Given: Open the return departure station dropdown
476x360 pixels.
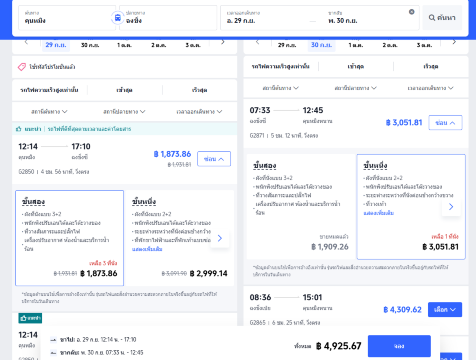Looking at the screenshot, I should coord(281,88).
